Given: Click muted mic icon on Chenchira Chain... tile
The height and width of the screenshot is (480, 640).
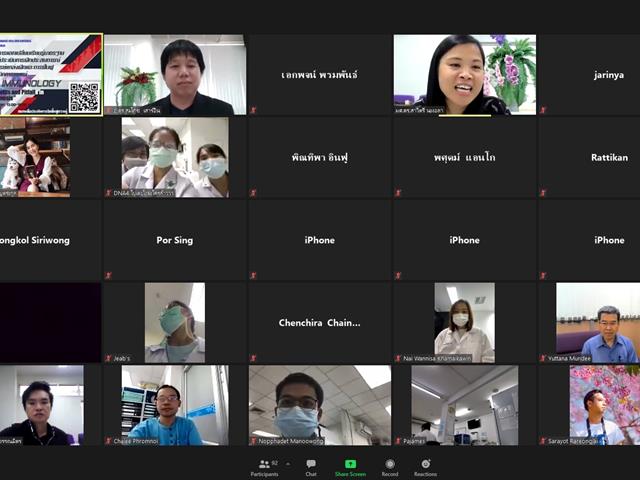Looking at the screenshot, I should point(253,358).
